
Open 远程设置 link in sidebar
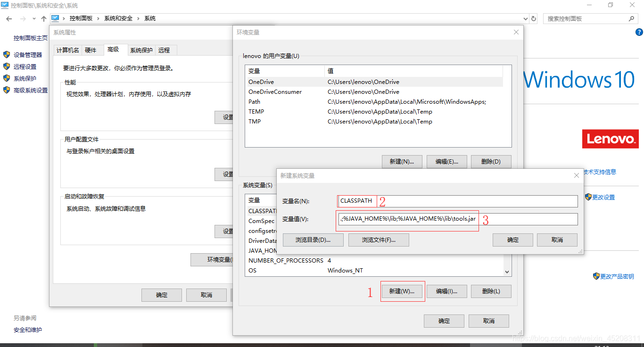25,66
